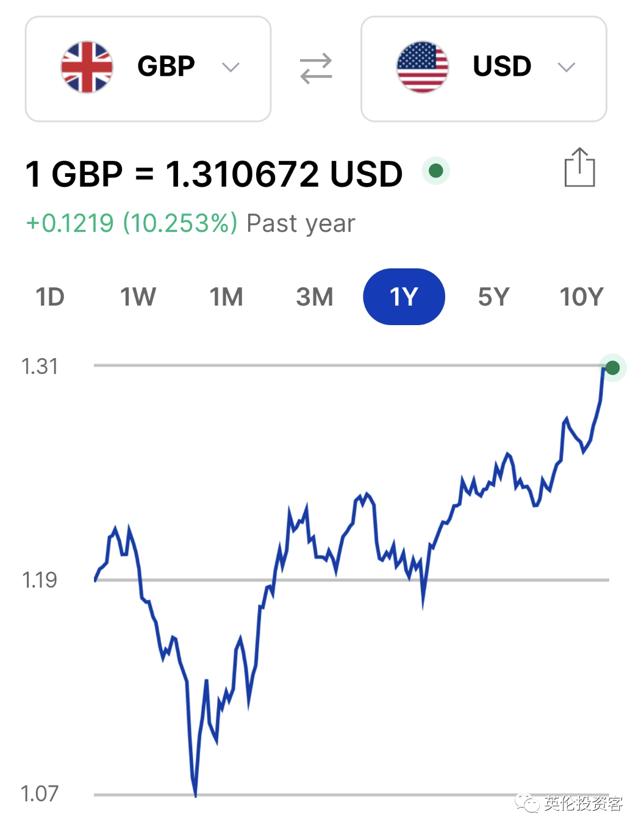Show the 5Y chart range

pos(493,297)
